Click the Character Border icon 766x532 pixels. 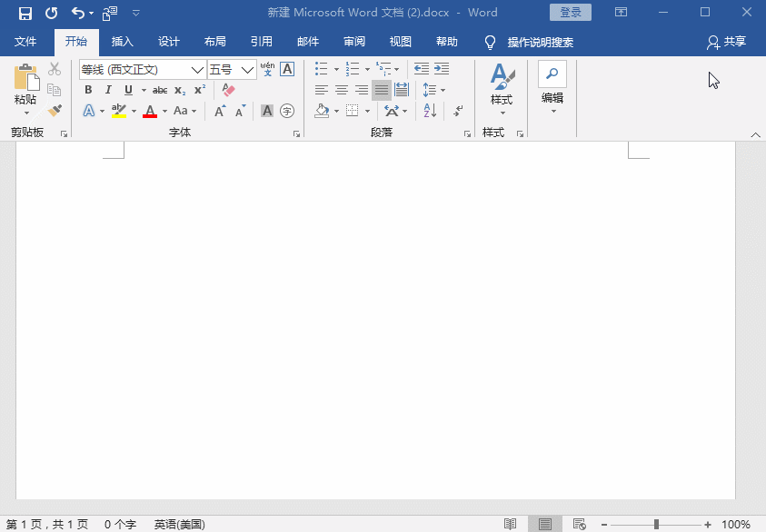click(x=287, y=69)
